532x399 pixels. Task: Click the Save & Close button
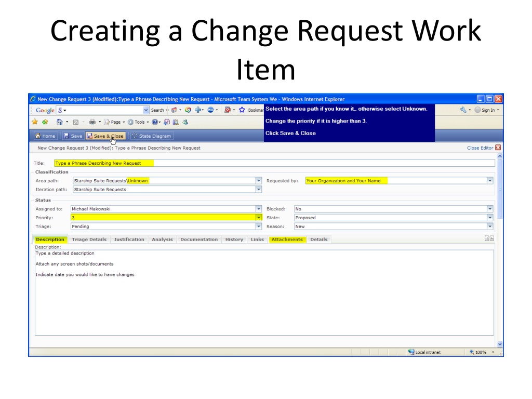[x=105, y=136]
